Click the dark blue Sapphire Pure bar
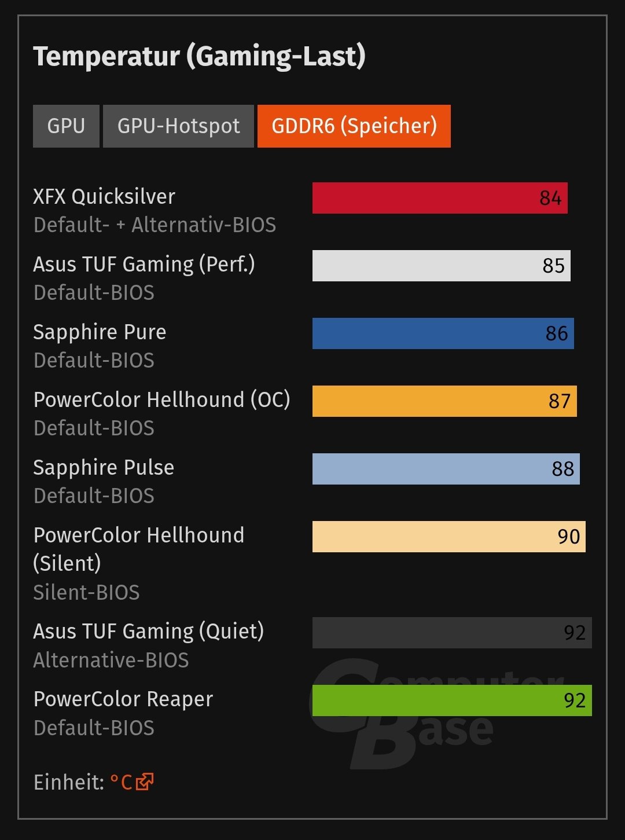 443,333
